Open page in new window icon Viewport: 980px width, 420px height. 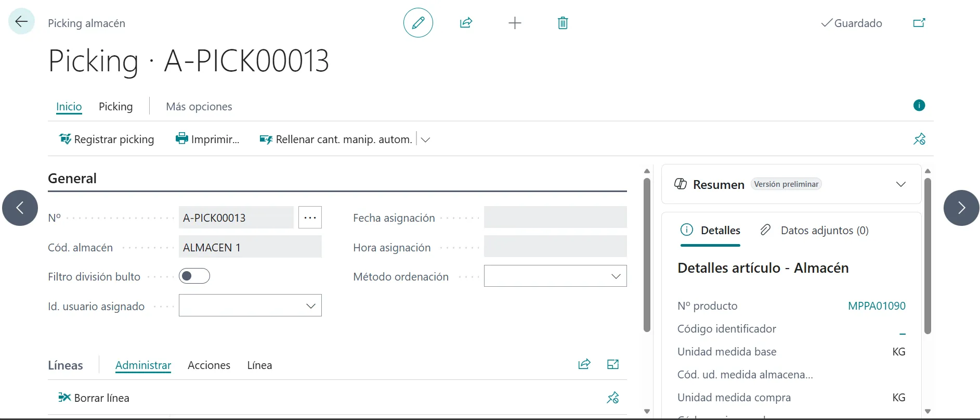coord(919,23)
